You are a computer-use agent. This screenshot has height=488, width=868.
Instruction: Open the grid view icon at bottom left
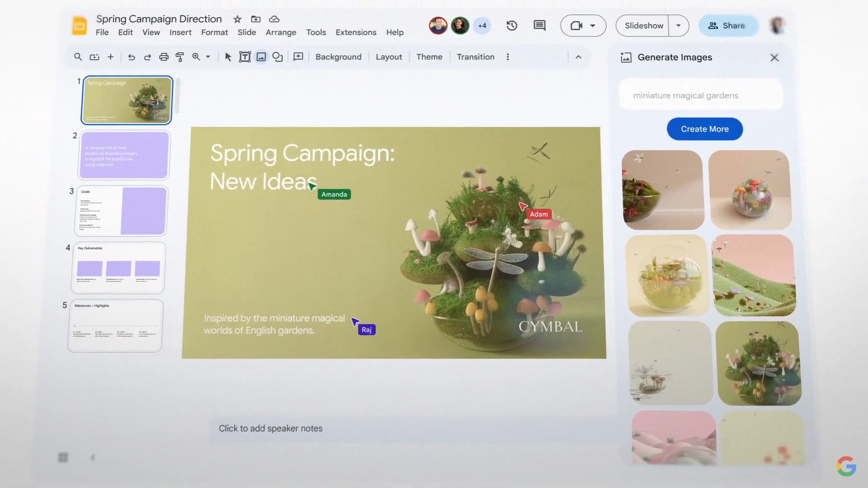pyautogui.click(x=63, y=457)
